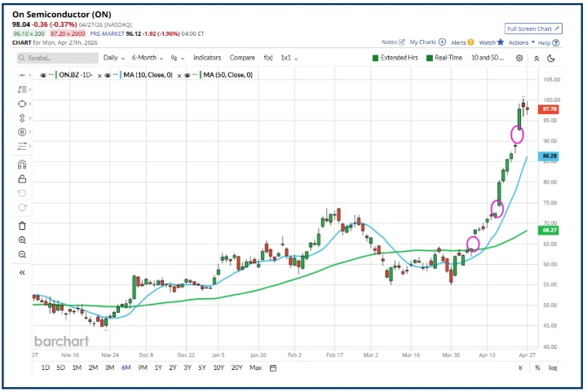The width and height of the screenshot is (587, 392).
Task: Choose the shapes drawing tool
Action: pyautogui.click(x=22, y=104)
